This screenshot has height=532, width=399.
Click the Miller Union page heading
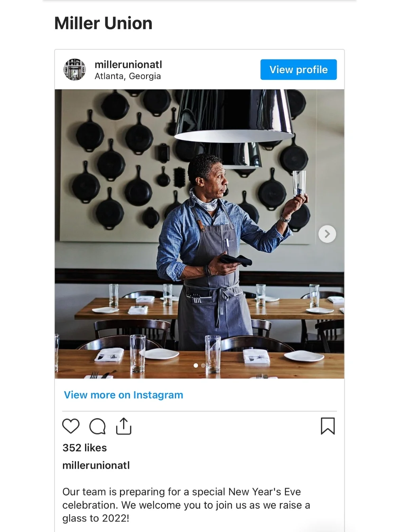point(103,23)
